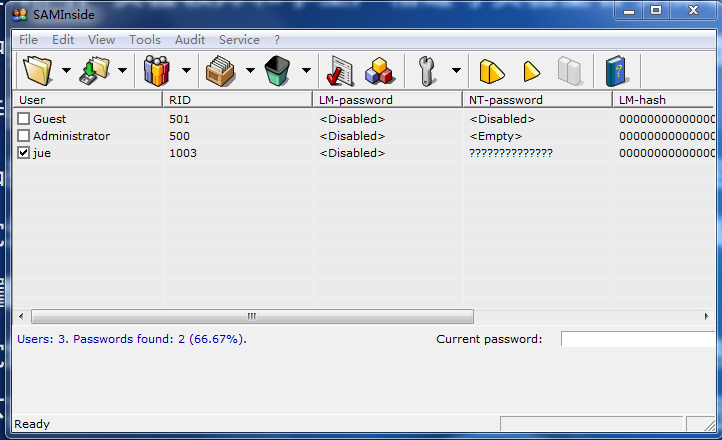Click the red checkmark checklist icon
This screenshot has width=722, height=440.
pos(340,71)
